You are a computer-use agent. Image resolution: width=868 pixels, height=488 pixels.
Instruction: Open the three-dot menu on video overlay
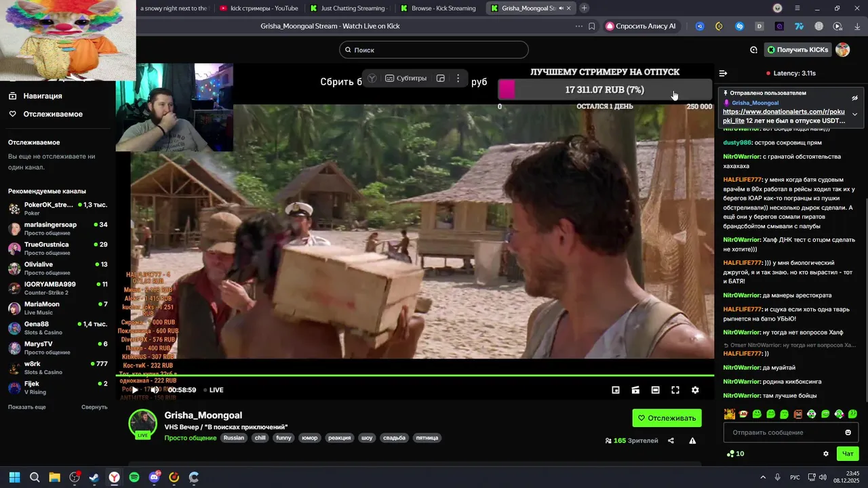click(458, 78)
